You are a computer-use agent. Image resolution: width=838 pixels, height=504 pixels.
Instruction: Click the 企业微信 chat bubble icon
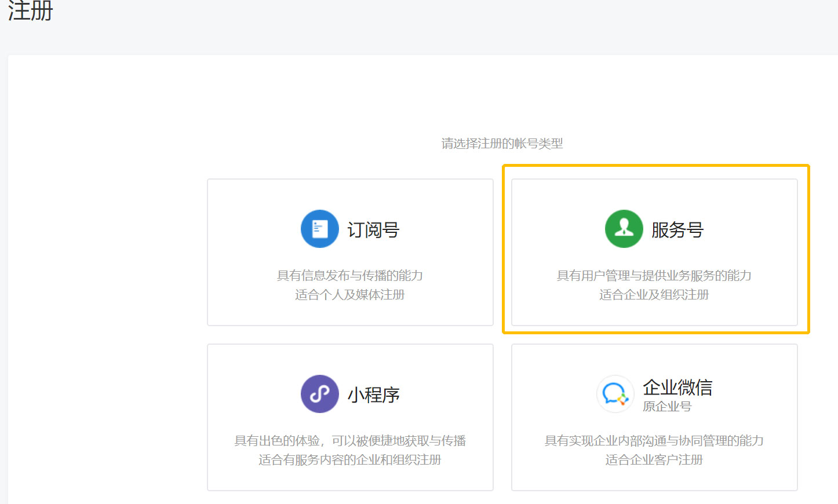point(615,394)
